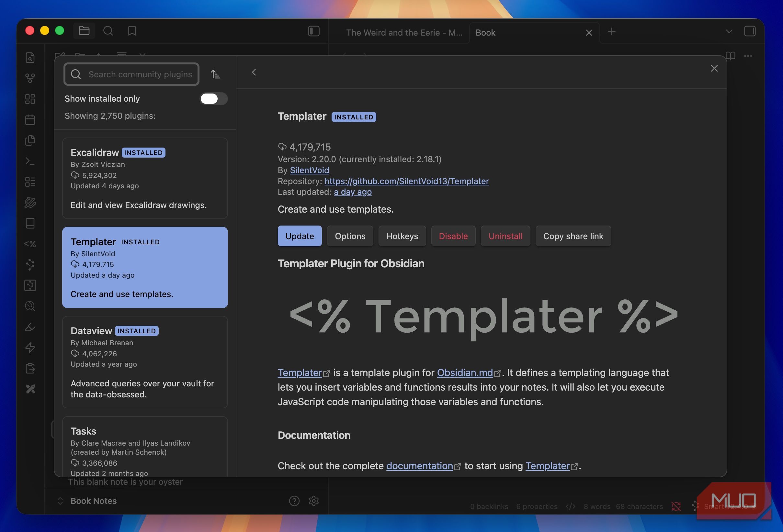Open graph view ribbon icon

pos(30,78)
